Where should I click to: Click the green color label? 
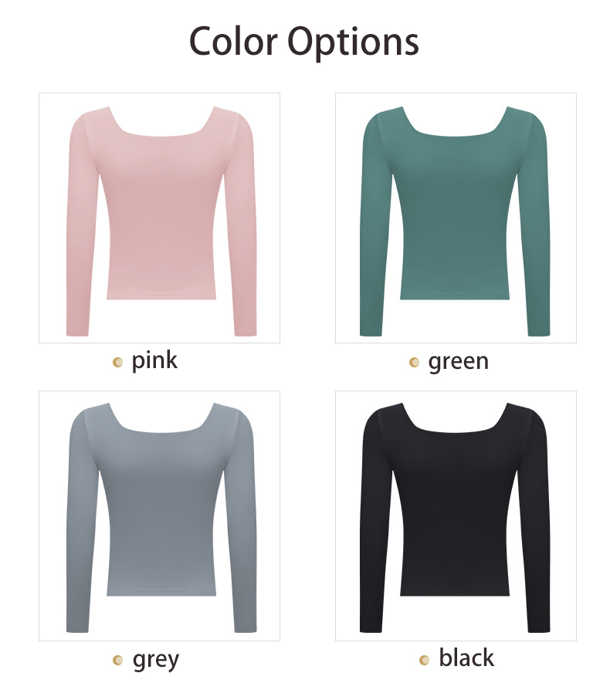point(458,362)
